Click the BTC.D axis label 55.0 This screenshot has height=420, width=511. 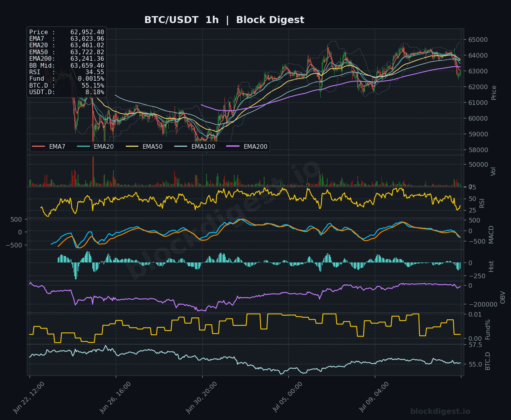point(474,364)
